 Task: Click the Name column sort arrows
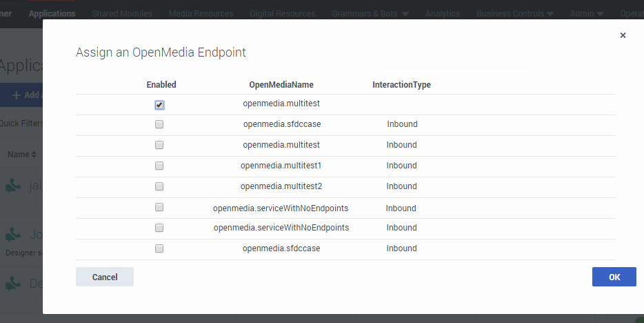click(33, 155)
